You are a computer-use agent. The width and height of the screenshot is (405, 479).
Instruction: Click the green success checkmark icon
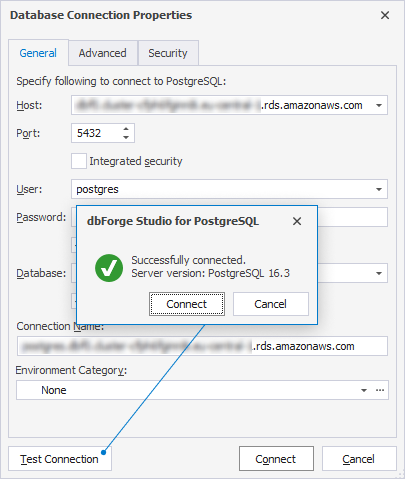click(x=109, y=268)
